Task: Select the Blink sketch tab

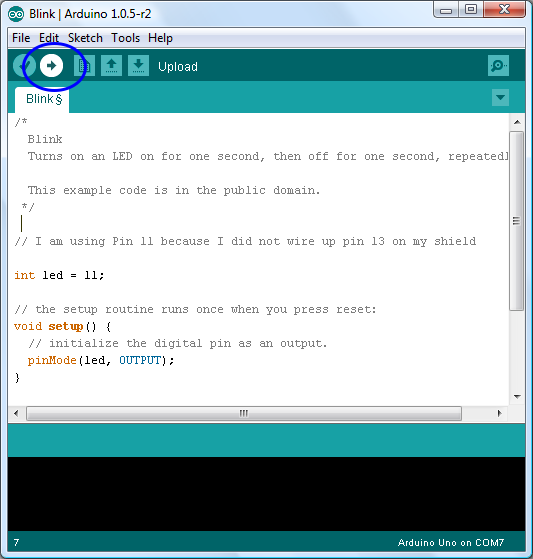Action: click(x=42, y=99)
